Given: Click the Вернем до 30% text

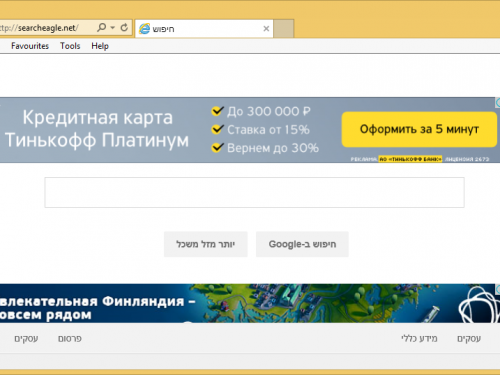Looking at the screenshot, I should click(x=273, y=148).
